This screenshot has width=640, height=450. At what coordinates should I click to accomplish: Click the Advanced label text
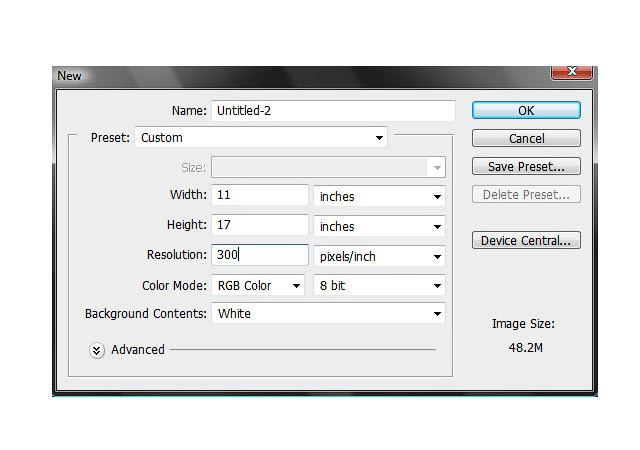point(138,350)
